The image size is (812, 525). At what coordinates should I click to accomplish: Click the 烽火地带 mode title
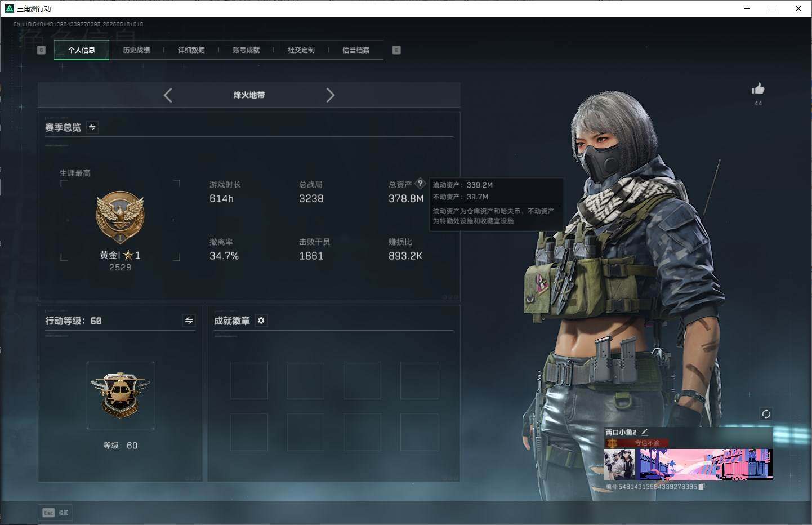click(x=249, y=95)
